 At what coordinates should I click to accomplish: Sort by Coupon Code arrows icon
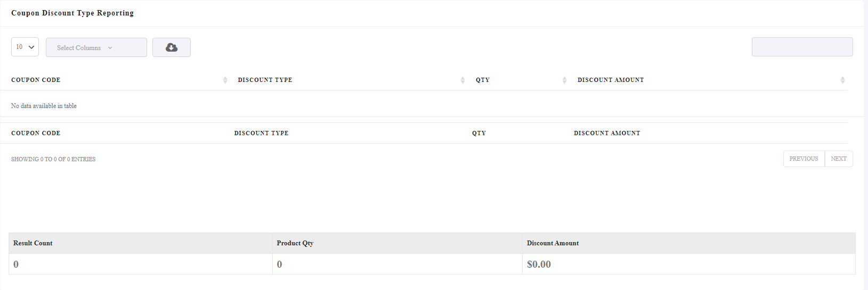(x=225, y=80)
